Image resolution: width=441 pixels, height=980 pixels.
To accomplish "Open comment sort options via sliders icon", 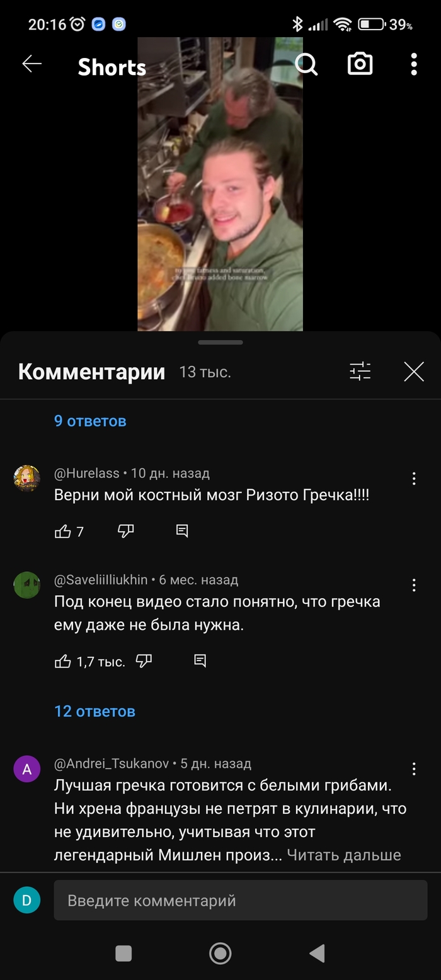I will click(x=360, y=372).
